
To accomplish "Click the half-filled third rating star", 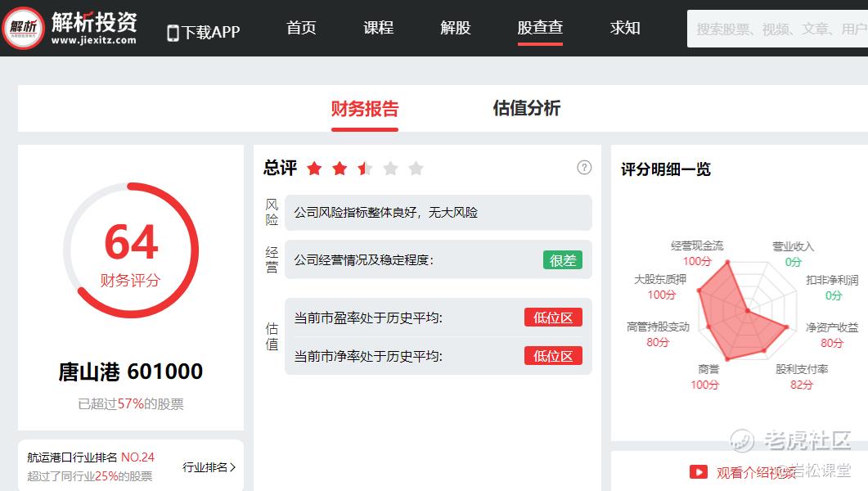I will 365,169.
